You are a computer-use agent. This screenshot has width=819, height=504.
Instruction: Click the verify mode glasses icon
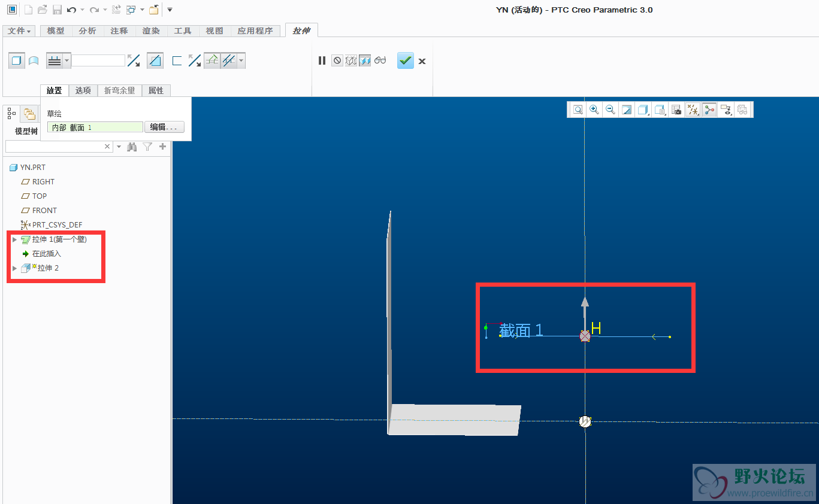point(380,60)
